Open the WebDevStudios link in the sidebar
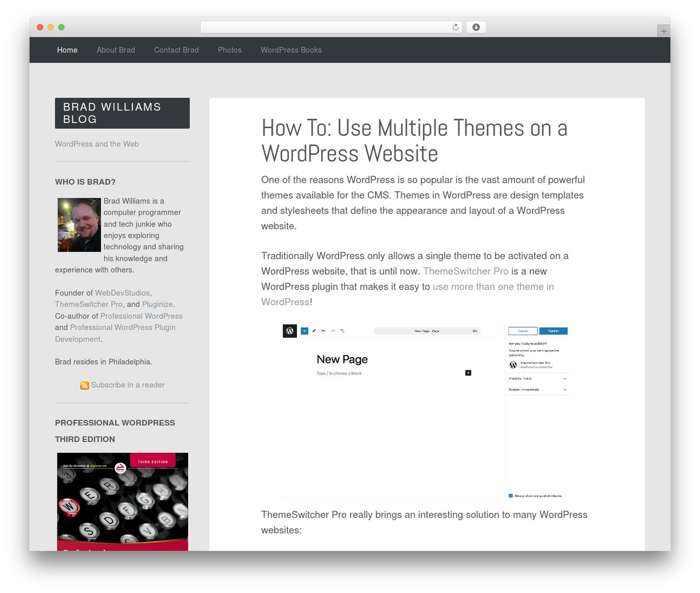The height and width of the screenshot is (593, 700). pos(122,293)
